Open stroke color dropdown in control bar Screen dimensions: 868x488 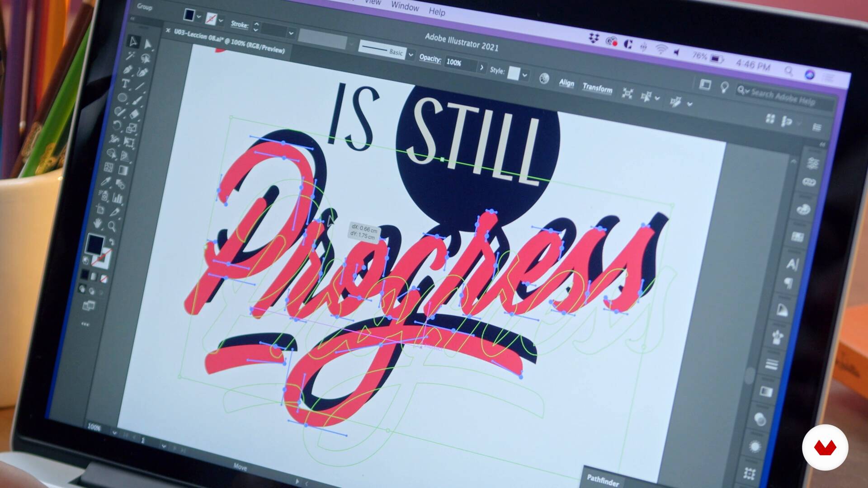(x=221, y=21)
